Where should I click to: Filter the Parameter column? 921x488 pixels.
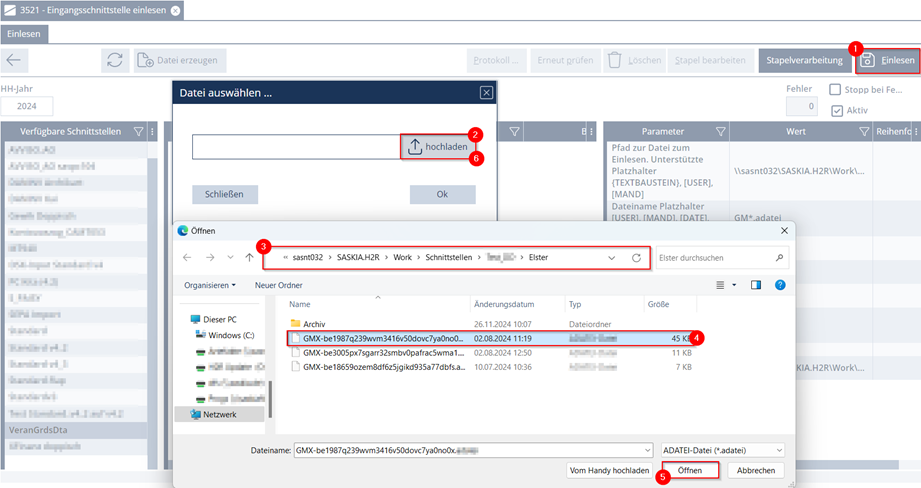[x=719, y=132]
